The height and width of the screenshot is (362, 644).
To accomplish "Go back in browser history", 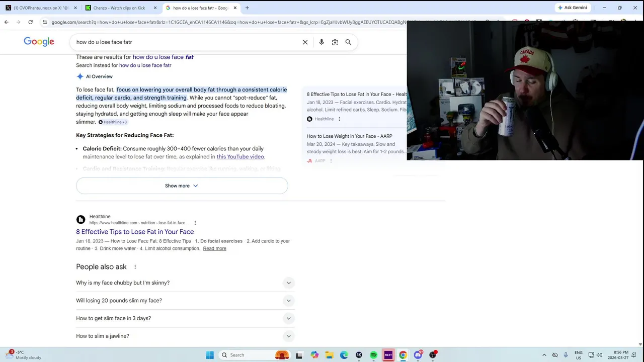I will pyautogui.click(x=6, y=22).
